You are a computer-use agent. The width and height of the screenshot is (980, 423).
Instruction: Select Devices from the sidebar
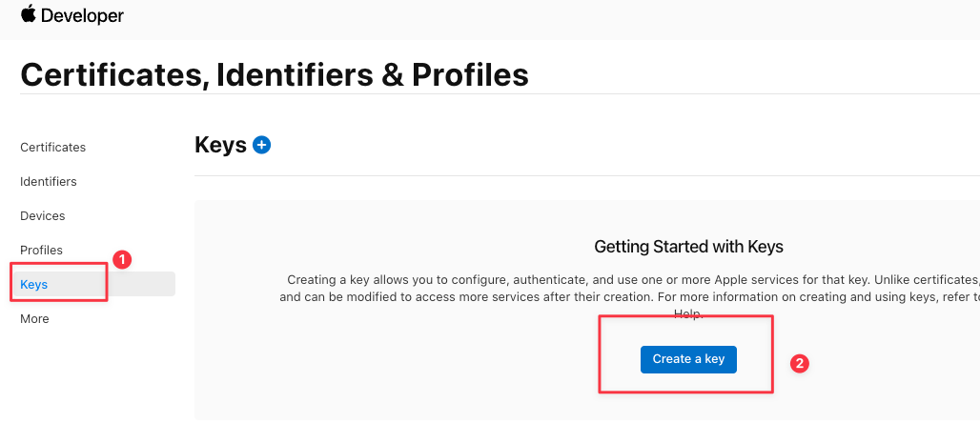coord(43,216)
